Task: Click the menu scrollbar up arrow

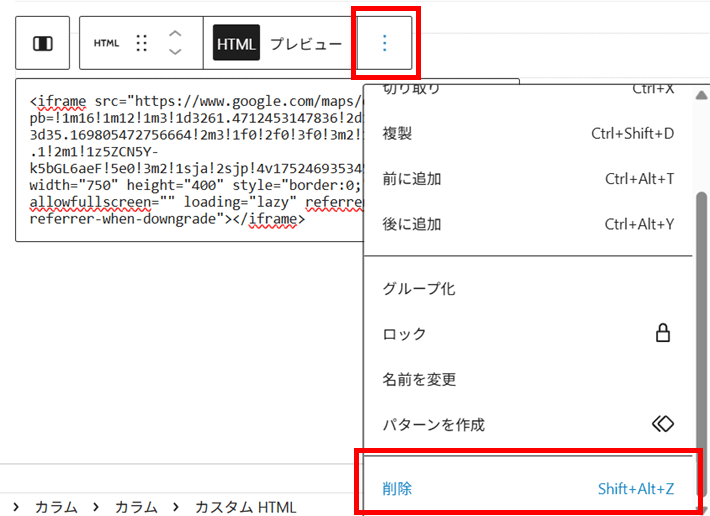Action: click(701, 96)
